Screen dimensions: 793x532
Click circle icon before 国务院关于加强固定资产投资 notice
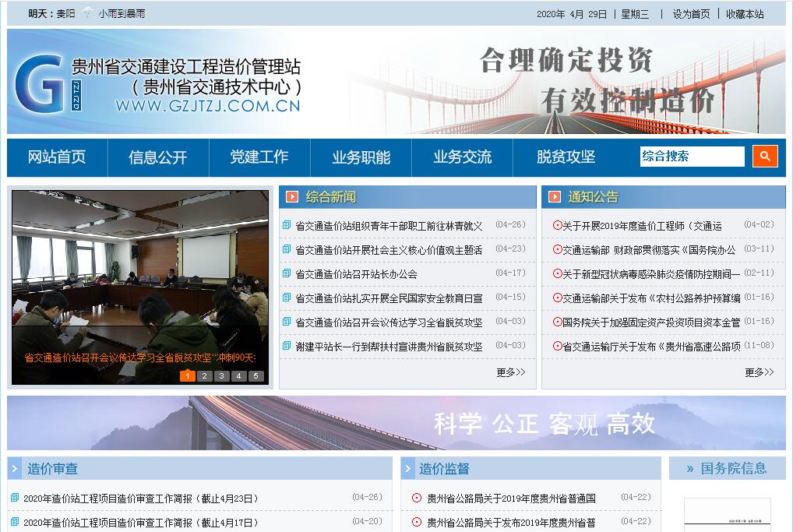coord(557,322)
